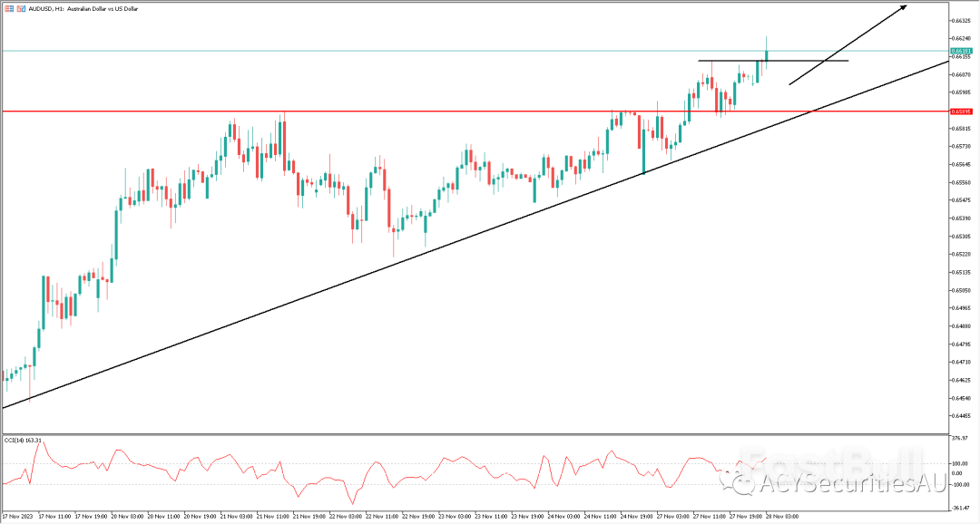Click the CCI(14) indicator label
The image size is (980, 524).
click(24, 440)
